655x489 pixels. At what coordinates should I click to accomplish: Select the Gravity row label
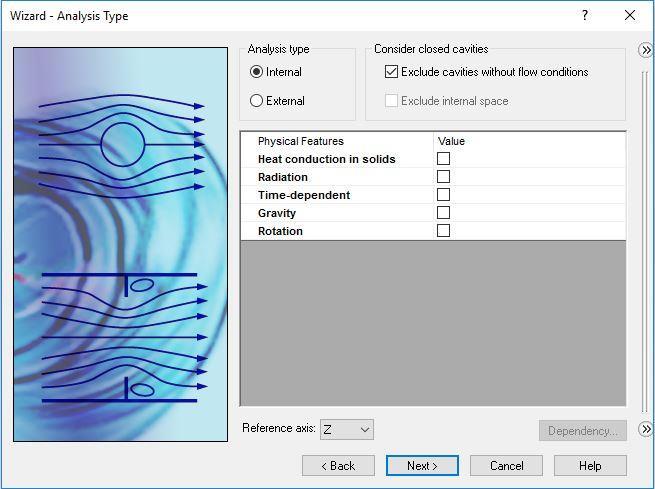coord(277,213)
